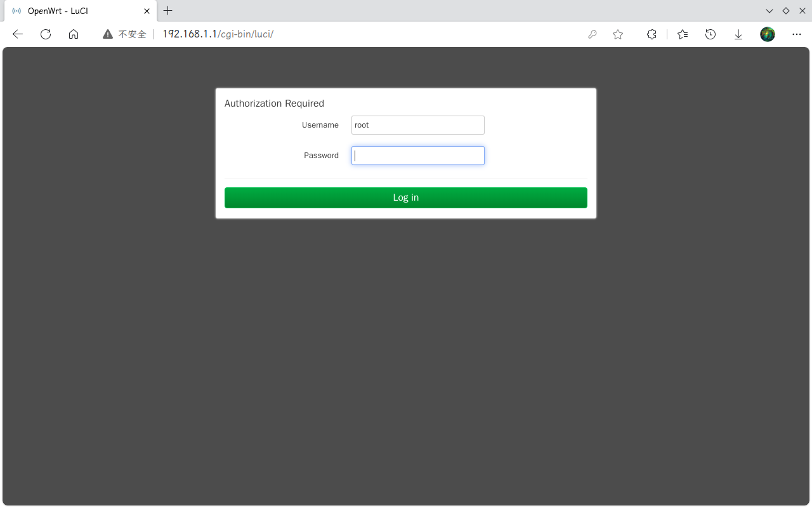Open the tab actions chevron menu

pos(769,11)
